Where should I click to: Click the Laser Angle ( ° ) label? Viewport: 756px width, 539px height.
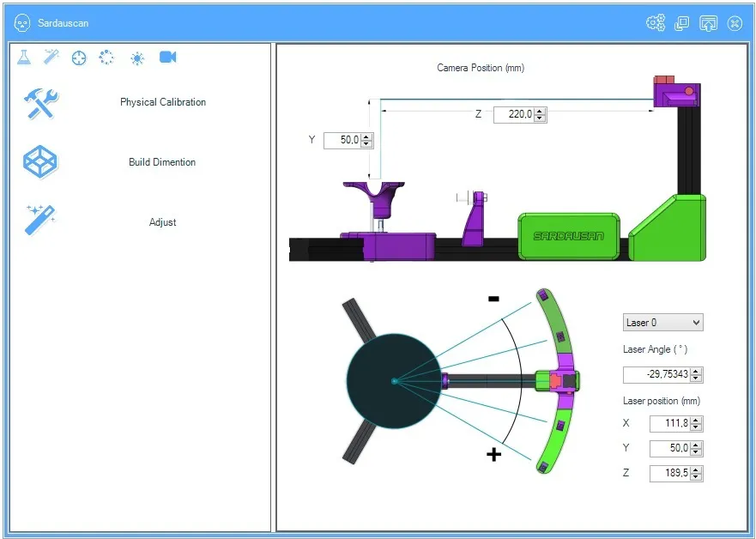pyautogui.click(x=656, y=349)
